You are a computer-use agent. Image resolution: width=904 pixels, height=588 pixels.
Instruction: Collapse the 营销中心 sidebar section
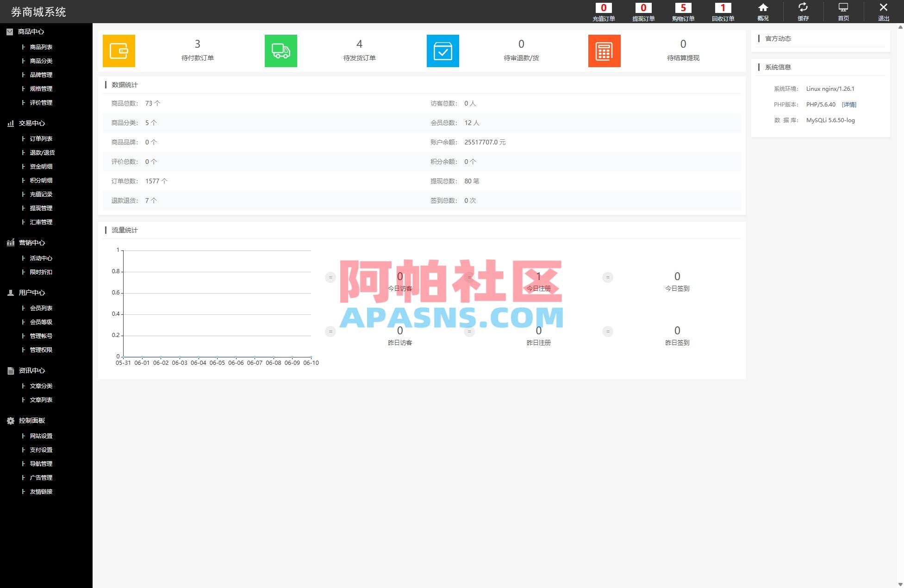(x=31, y=243)
